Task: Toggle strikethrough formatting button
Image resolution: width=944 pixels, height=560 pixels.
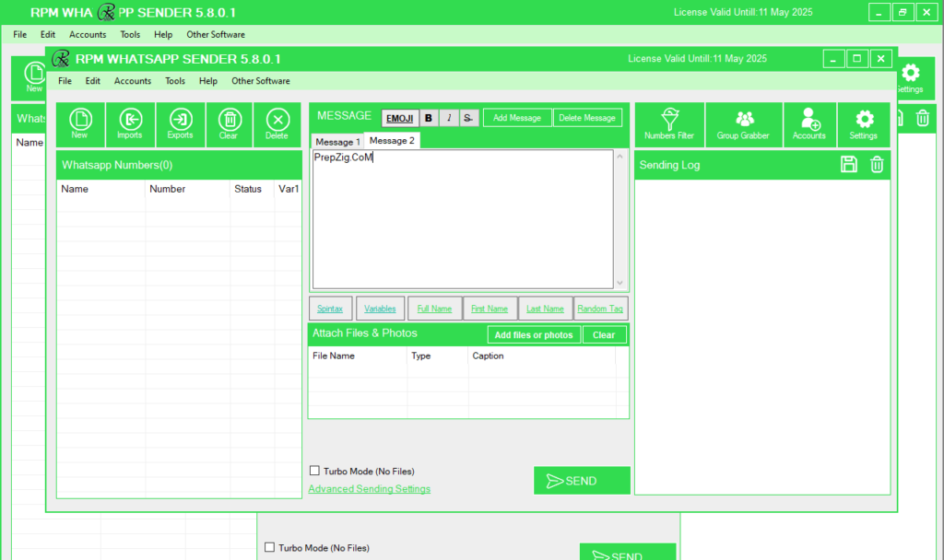Action: tap(468, 118)
